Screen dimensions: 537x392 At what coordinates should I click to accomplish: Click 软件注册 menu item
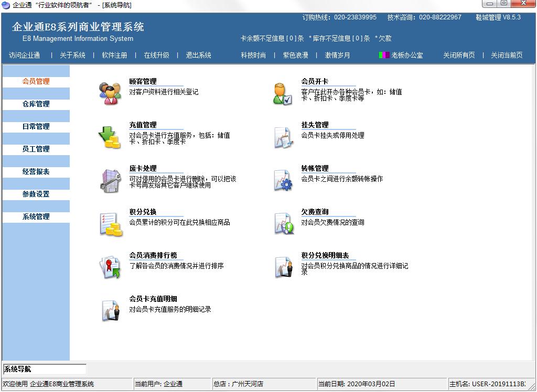[x=114, y=55]
